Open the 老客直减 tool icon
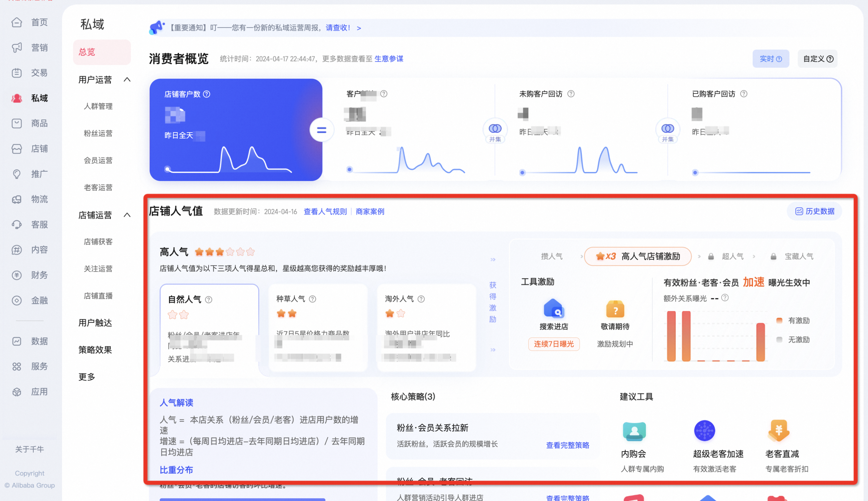Viewport: 868px width, 501px height. 779,431
